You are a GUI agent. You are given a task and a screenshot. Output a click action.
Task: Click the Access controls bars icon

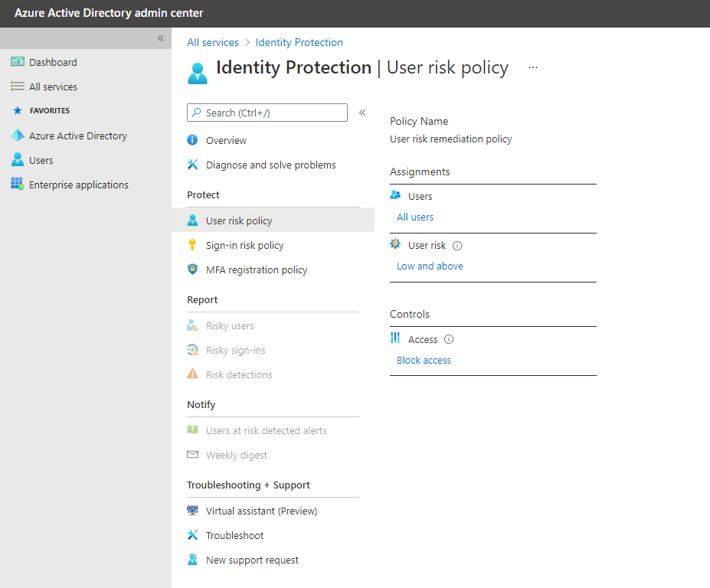click(395, 338)
